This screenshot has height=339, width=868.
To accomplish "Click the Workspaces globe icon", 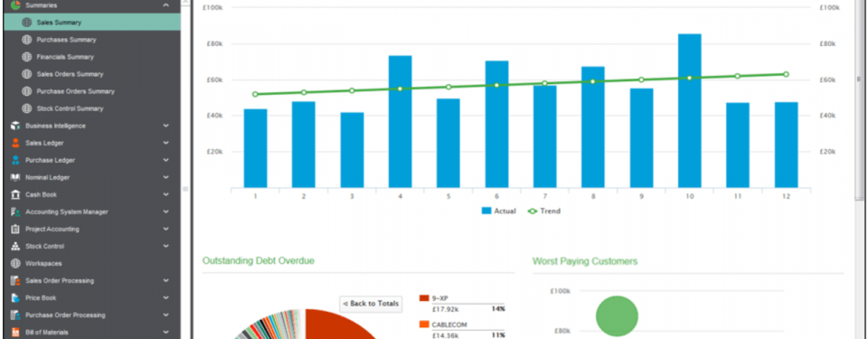I will pos(15,263).
